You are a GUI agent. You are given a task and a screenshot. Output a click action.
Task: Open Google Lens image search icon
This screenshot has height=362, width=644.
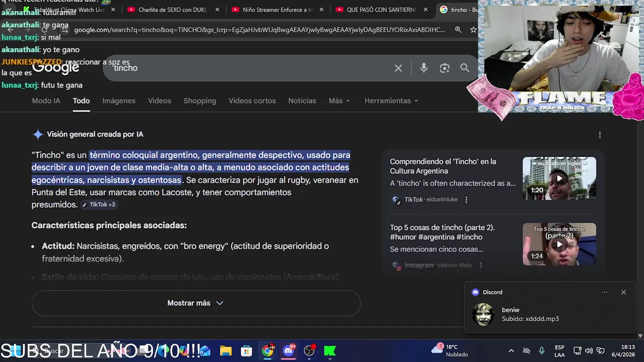click(x=444, y=68)
